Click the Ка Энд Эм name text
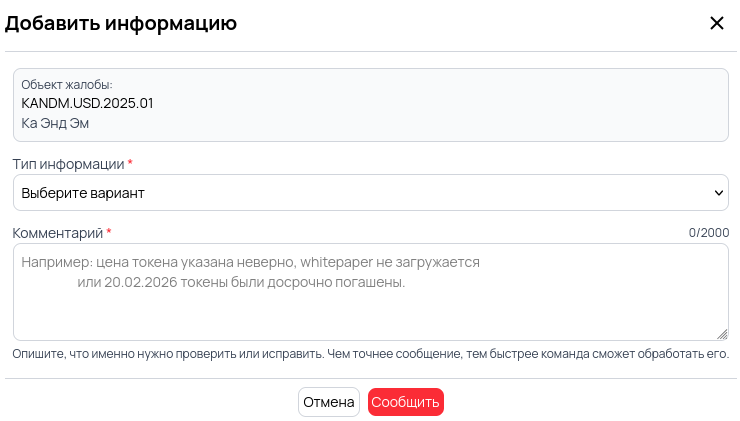The image size is (740, 421). [56, 123]
